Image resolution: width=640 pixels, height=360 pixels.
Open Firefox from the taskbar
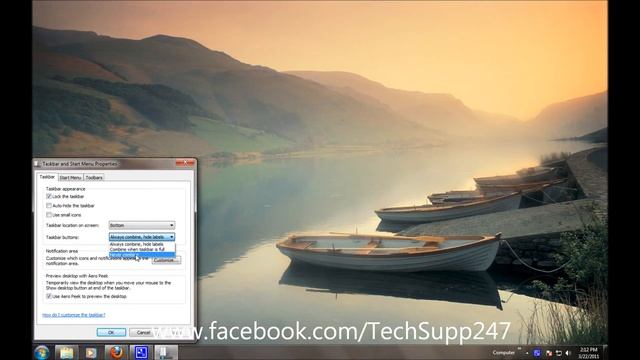pyautogui.click(x=116, y=353)
